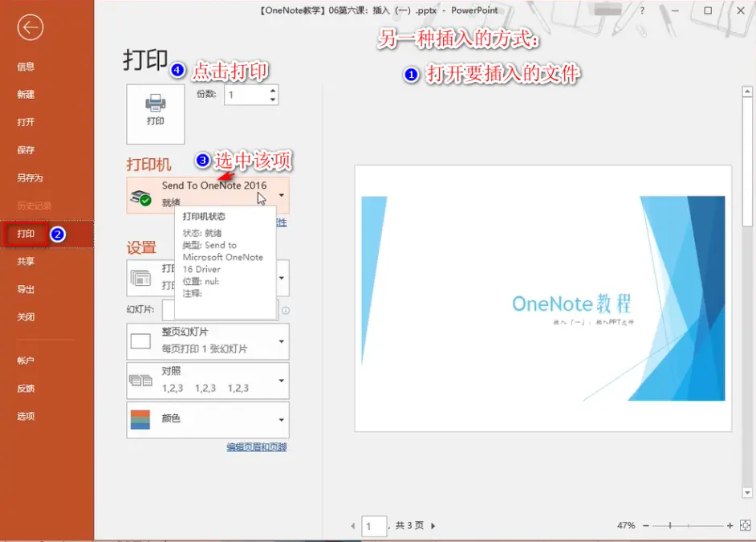The height and width of the screenshot is (542, 756).
Task: Expand the 颜色 color mode dropdown
Action: click(x=282, y=420)
